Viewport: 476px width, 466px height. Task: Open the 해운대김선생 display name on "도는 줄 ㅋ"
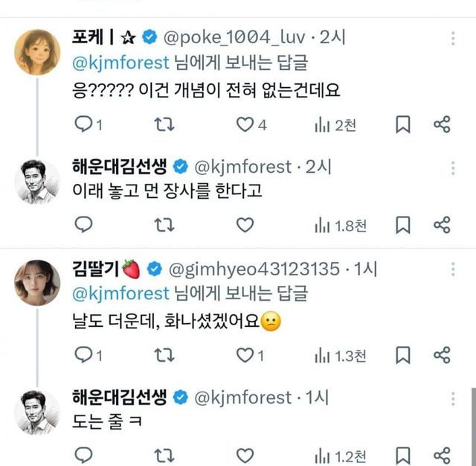(x=119, y=398)
